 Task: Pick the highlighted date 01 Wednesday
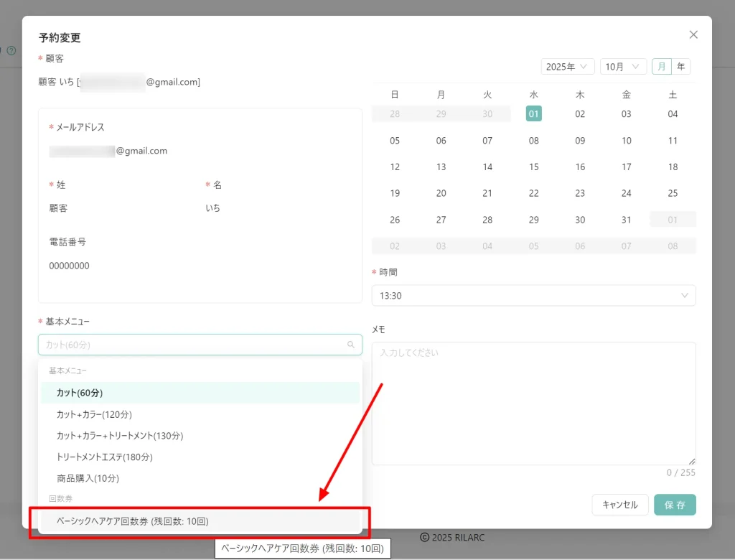[533, 113]
